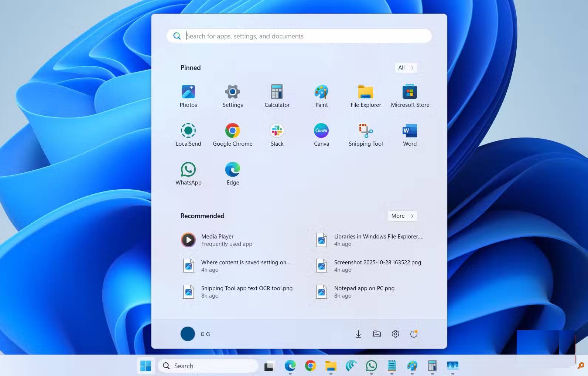Click the teal swirl app icon on taskbar

pyautogui.click(x=351, y=366)
